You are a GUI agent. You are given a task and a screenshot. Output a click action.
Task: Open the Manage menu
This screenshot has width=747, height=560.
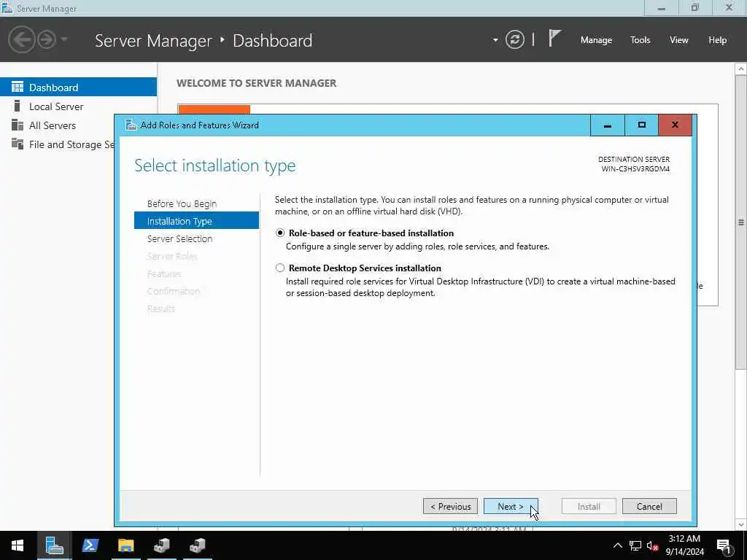tap(596, 40)
